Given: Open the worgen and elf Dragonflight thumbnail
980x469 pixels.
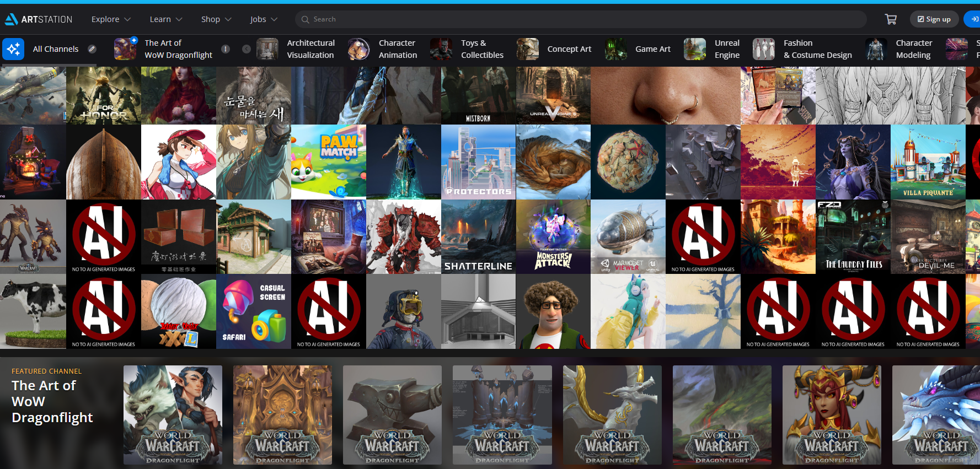Looking at the screenshot, I should [x=173, y=415].
